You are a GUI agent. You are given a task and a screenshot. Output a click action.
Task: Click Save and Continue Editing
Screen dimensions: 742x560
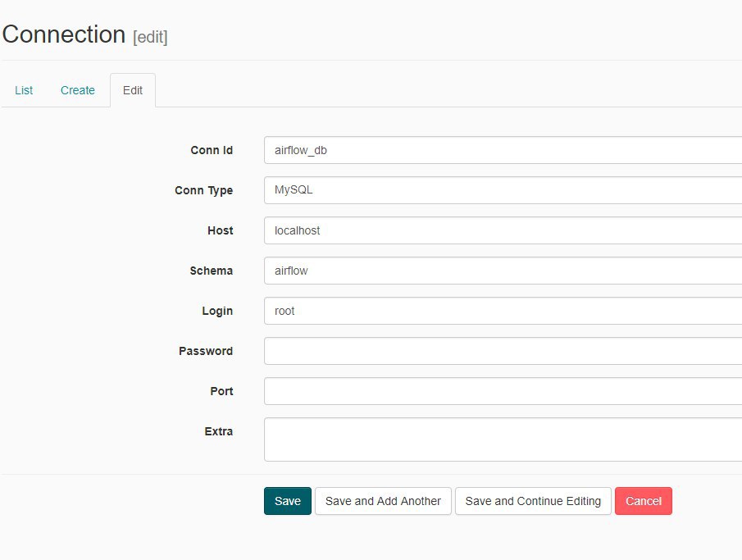coord(533,501)
